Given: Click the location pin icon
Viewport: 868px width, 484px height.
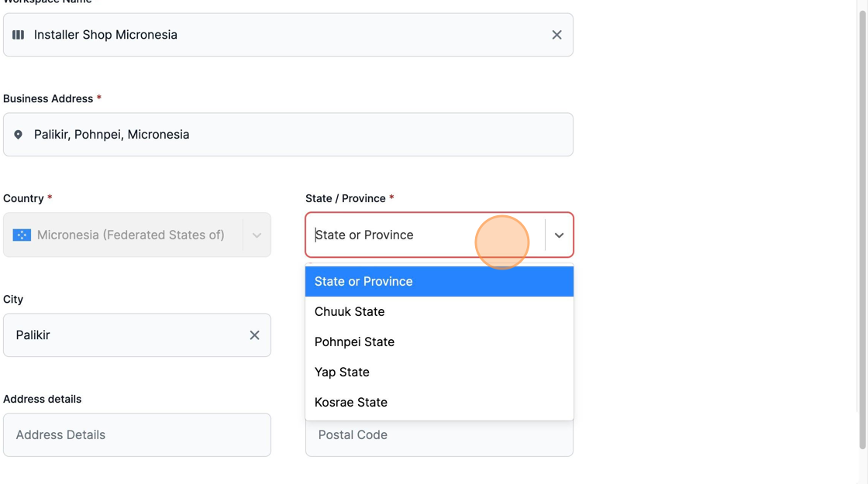Looking at the screenshot, I should coord(19,135).
